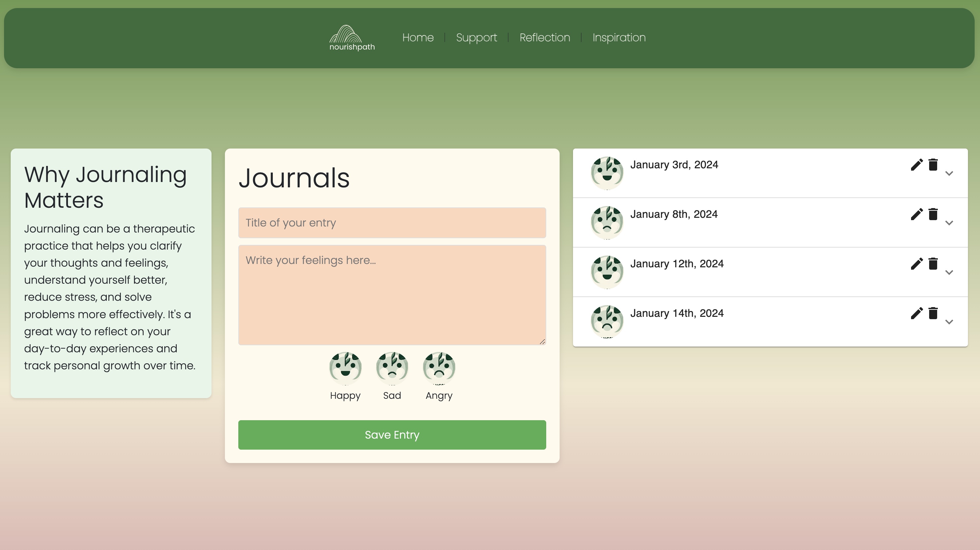Delete the January 3rd journal entry
This screenshot has width=980, height=550.
point(933,165)
